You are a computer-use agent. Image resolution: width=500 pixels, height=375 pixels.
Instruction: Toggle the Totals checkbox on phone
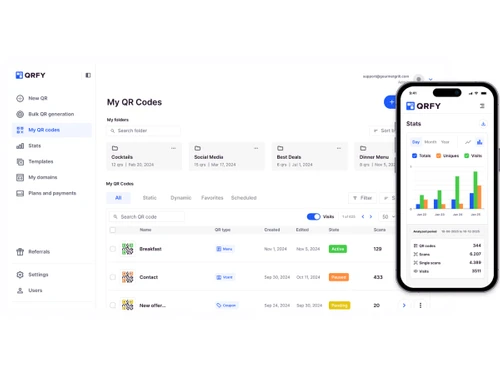415,156
